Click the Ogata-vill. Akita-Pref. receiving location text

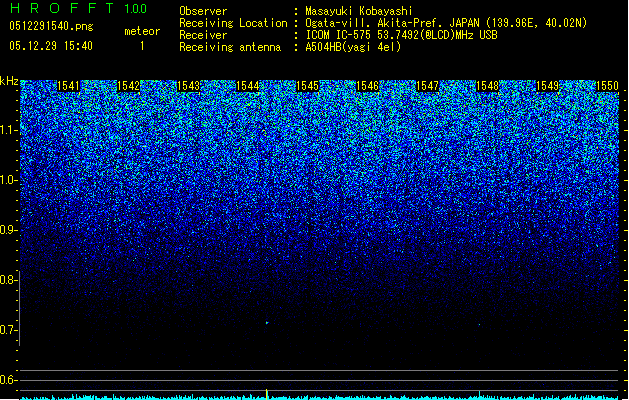[x=446, y=23]
